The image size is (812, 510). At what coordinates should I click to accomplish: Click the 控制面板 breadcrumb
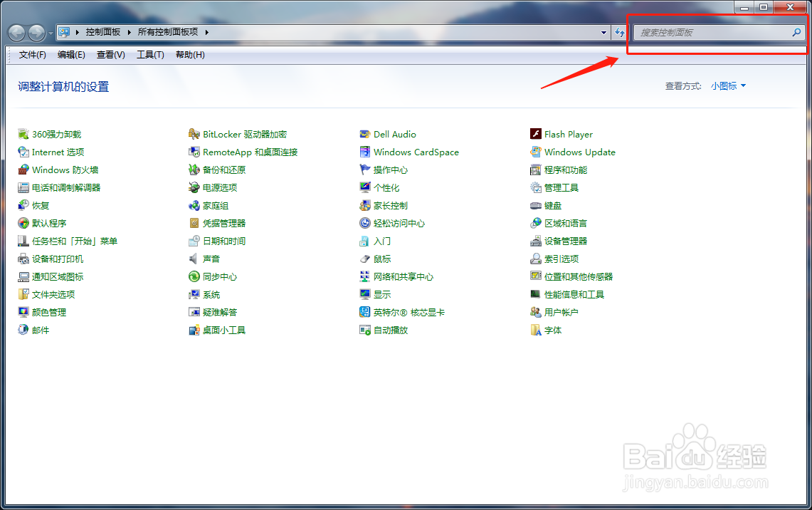click(103, 32)
